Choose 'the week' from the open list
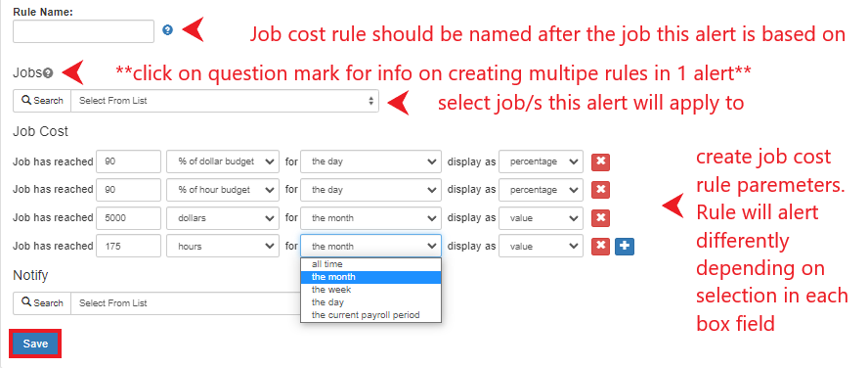Viewport: 868px width, 368px height. [370, 290]
